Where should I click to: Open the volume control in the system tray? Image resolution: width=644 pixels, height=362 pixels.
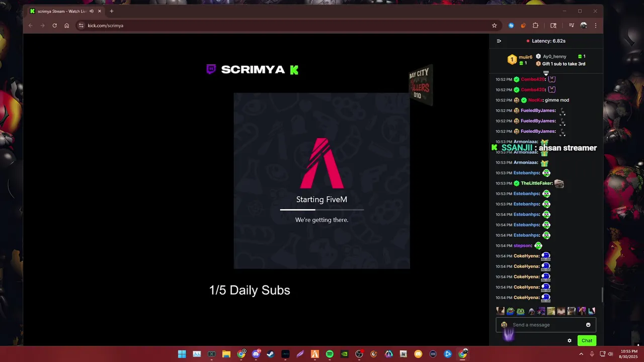[610, 354]
